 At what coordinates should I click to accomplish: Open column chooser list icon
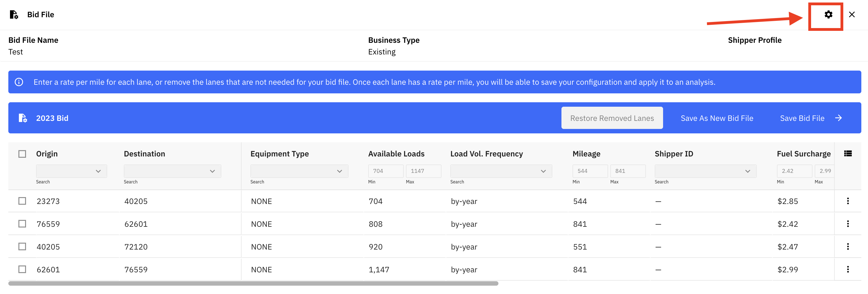[848, 153]
